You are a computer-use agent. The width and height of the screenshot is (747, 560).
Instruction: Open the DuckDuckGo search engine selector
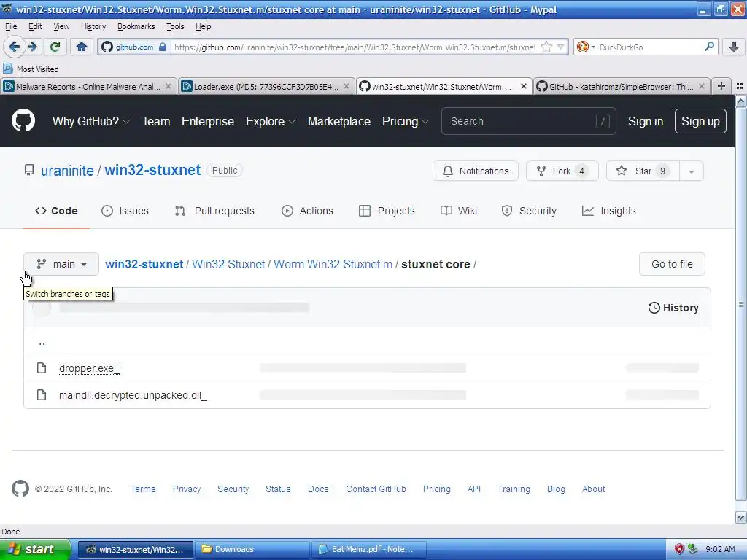[586, 47]
